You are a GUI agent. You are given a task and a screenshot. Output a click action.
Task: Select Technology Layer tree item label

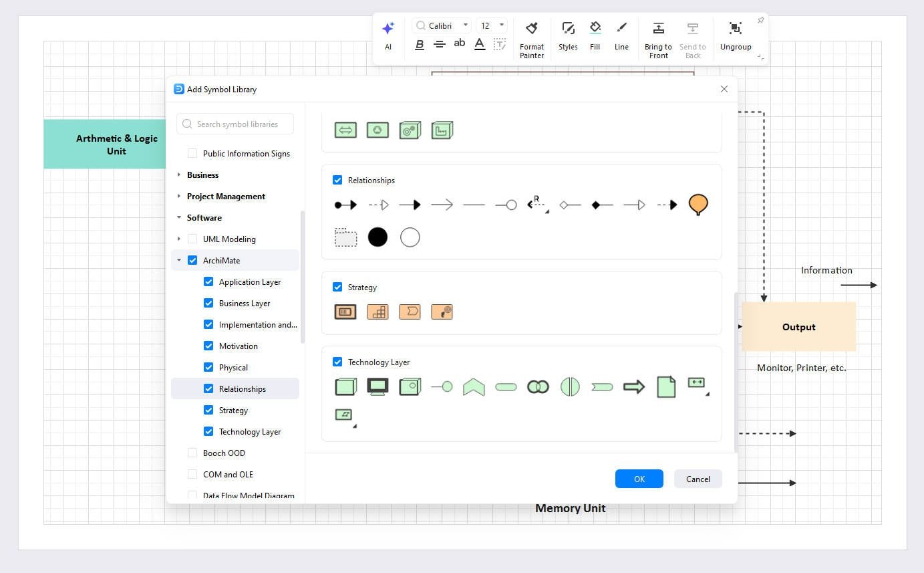250,431
